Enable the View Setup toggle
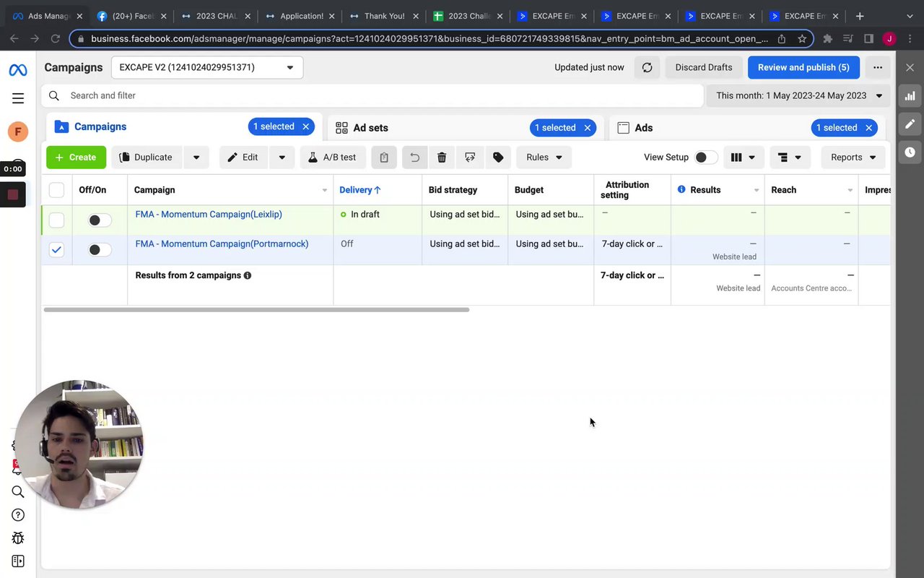Image resolution: width=924 pixels, height=578 pixels. [706, 158]
